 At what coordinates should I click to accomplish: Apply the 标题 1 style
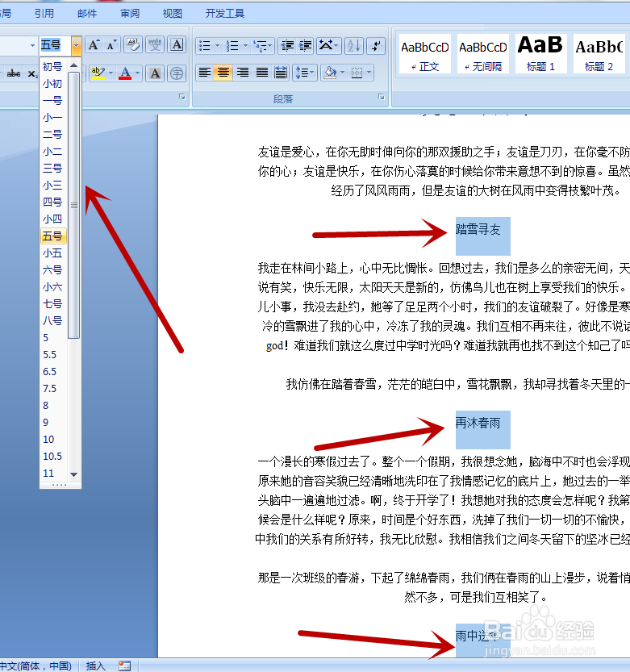tap(540, 54)
